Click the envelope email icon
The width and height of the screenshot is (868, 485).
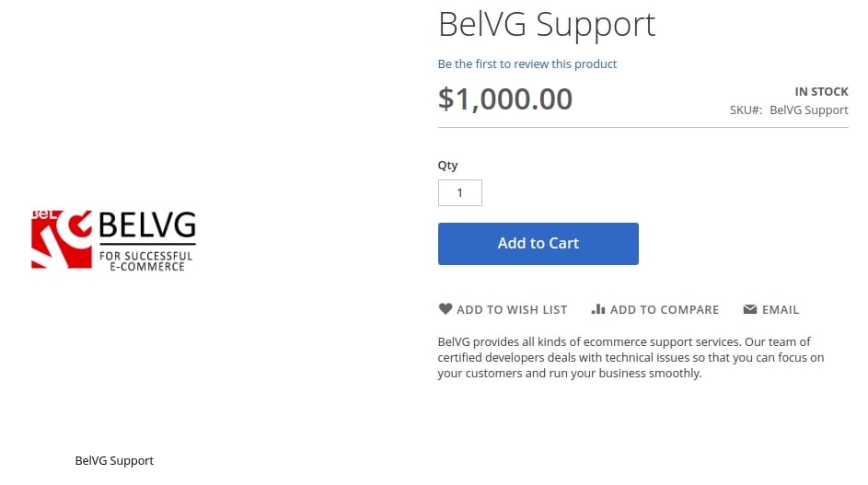(x=749, y=309)
